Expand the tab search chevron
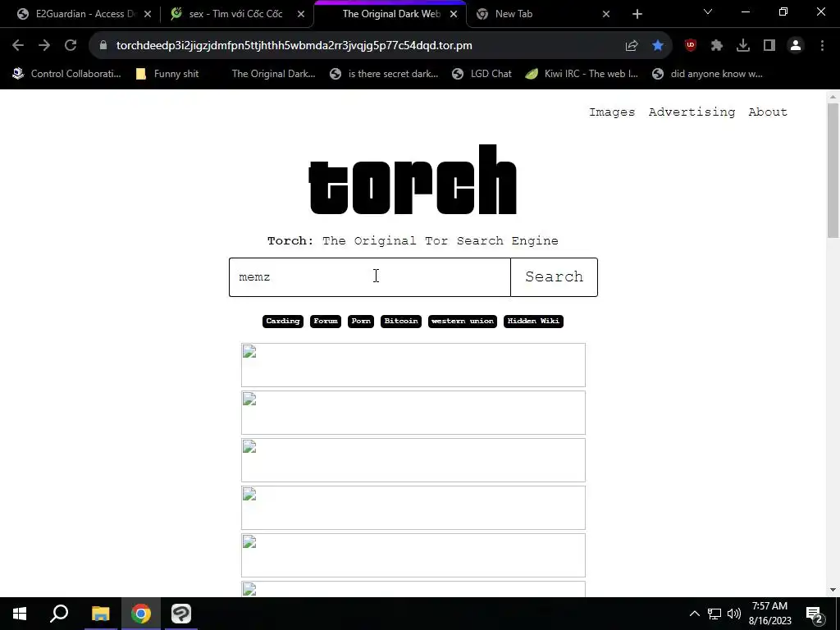The height and width of the screenshot is (630, 840). pos(708,11)
